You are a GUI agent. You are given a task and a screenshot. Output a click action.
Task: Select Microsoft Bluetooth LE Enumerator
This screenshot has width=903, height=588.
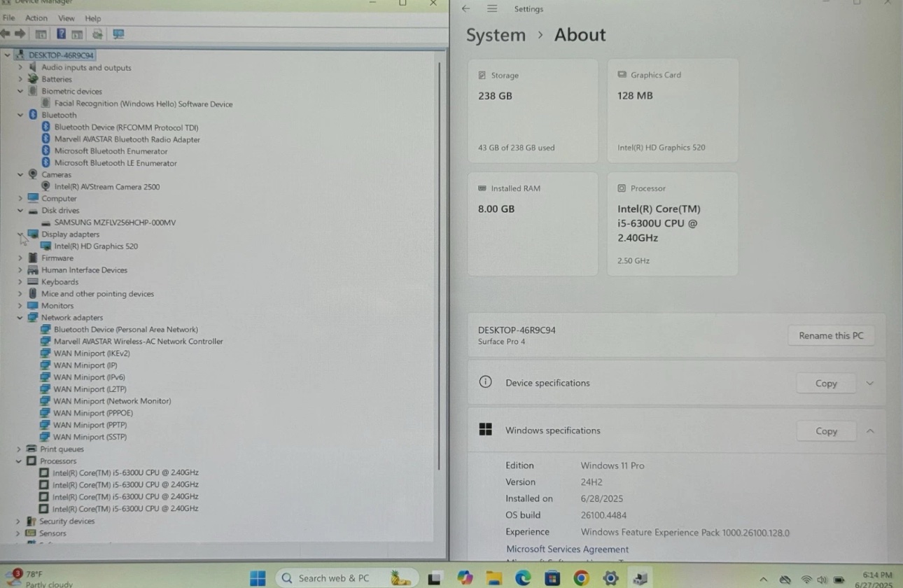point(115,163)
